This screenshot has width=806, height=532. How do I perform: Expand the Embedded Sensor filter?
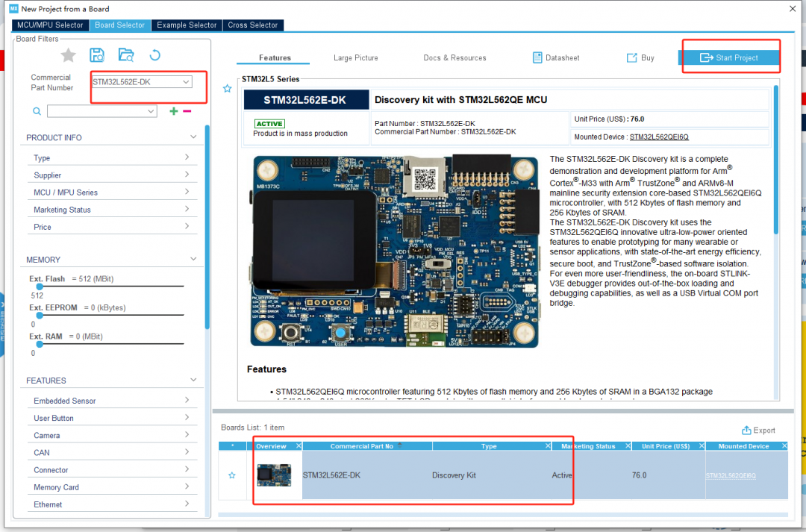click(x=112, y=401)
